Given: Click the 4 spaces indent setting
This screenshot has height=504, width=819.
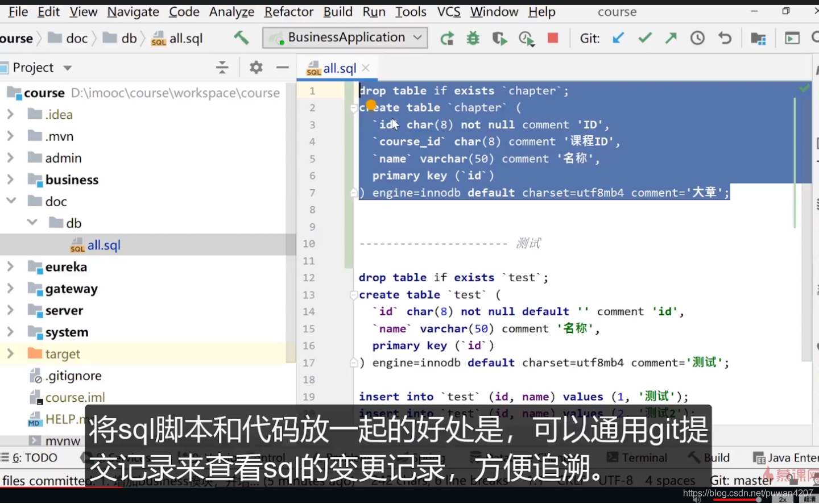Looking at the screenshot, I should 670,481.
